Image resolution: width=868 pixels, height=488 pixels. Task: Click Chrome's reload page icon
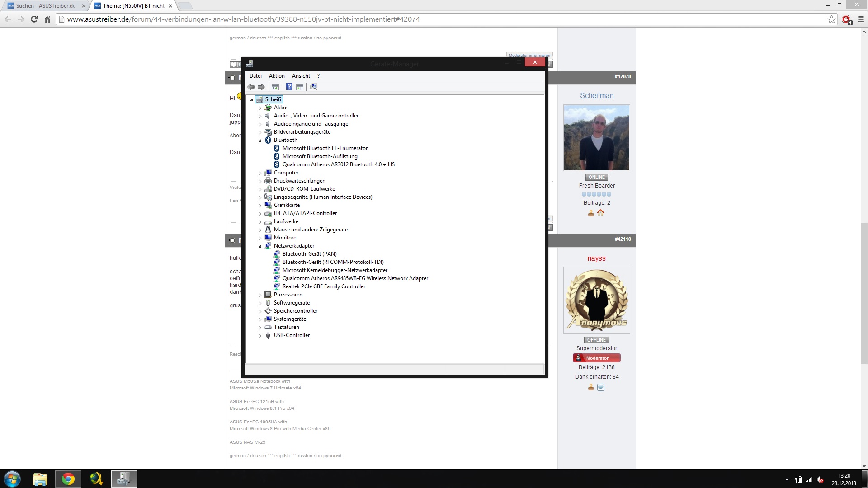pyautogui.click(x=34, y=19)
